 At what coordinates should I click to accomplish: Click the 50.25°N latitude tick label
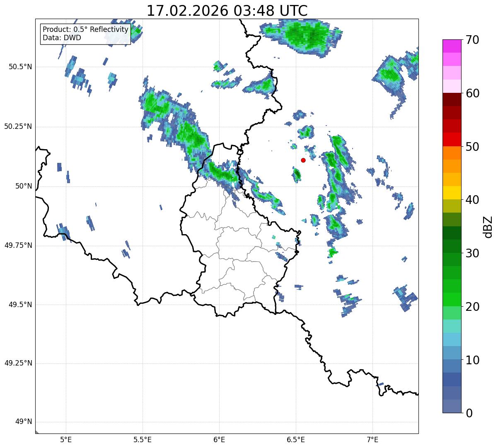tap(18, 126)
